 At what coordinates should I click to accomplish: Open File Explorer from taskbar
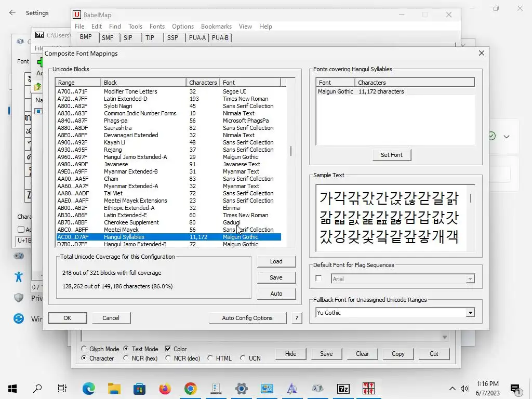(114, 388)
